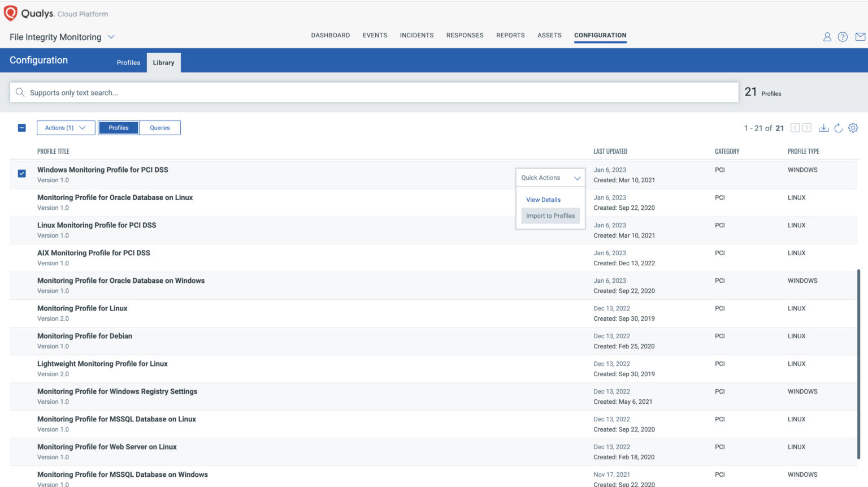Click Import to Profiles
Screen dimensions: 868x487
pyautogui.click(x=550, y=216)
